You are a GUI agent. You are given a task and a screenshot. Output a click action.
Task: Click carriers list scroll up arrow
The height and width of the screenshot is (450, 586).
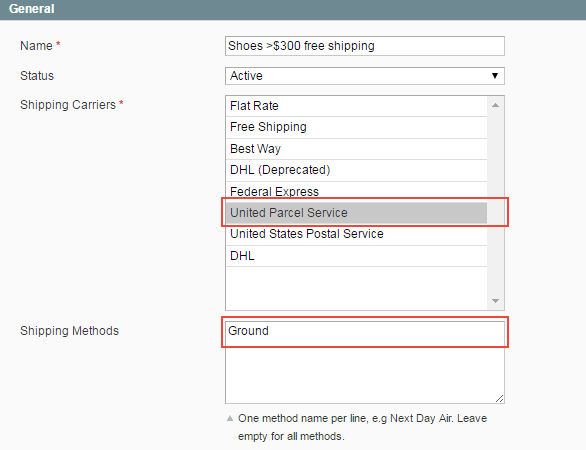pyautogui.click(x=496, y=105)
